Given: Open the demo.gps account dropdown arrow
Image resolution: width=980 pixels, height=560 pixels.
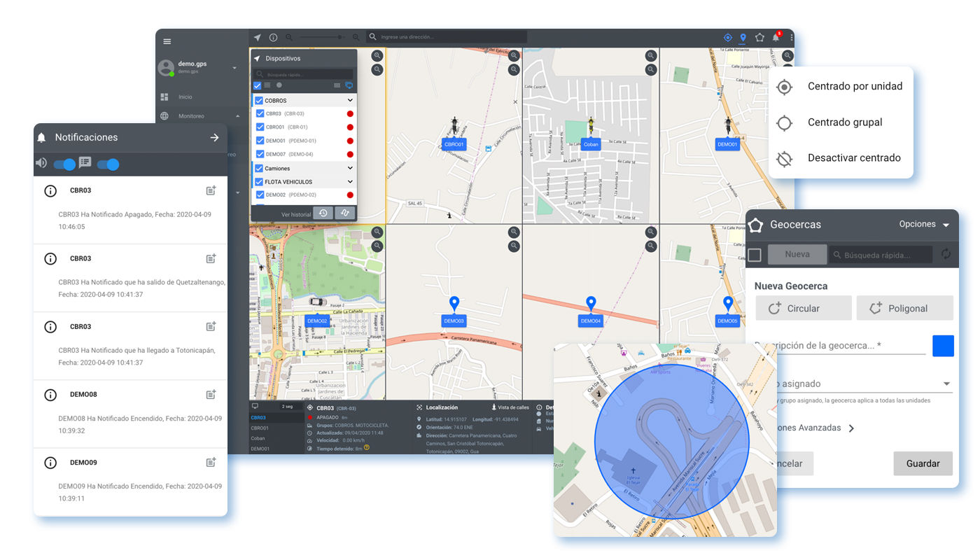Looking at the screenshot, I should [x=234, y=68].
